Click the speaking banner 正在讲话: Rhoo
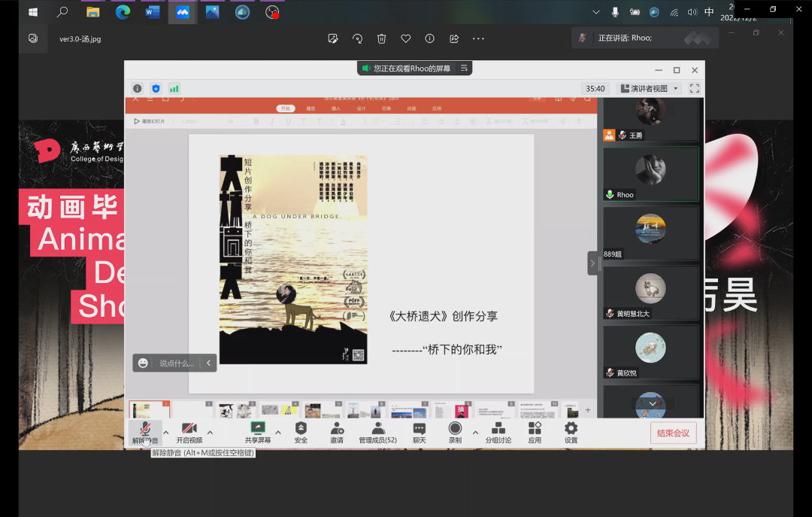 (x=645, y=38)
